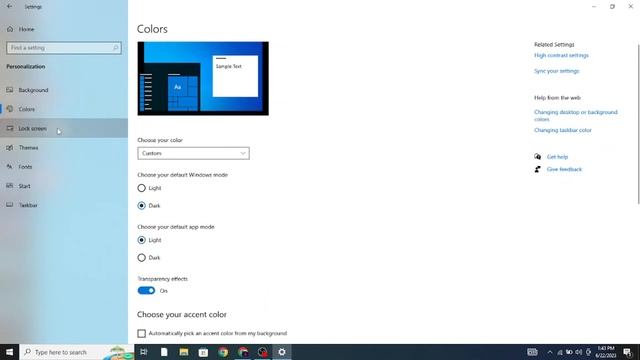Click the volume speaker tray icon
The width and height of the screenshot is (640, 360).
tap(578, 352)
